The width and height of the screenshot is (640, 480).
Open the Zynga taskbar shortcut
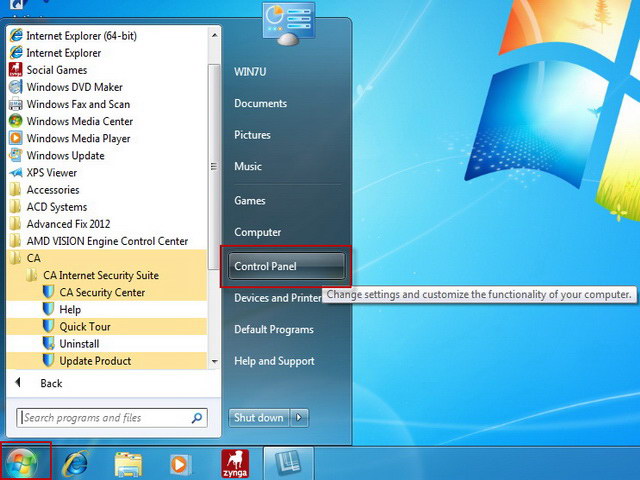click(x=235, y=464)
